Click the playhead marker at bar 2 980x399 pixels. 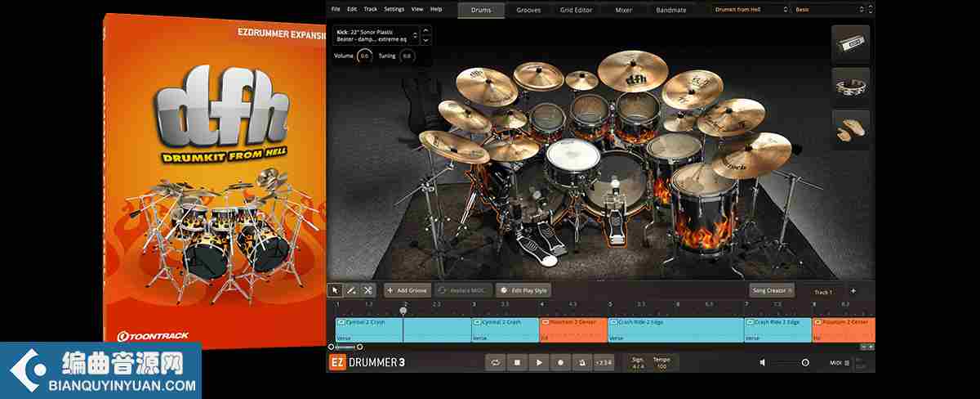pyautogui.click(x=403, y=311)
